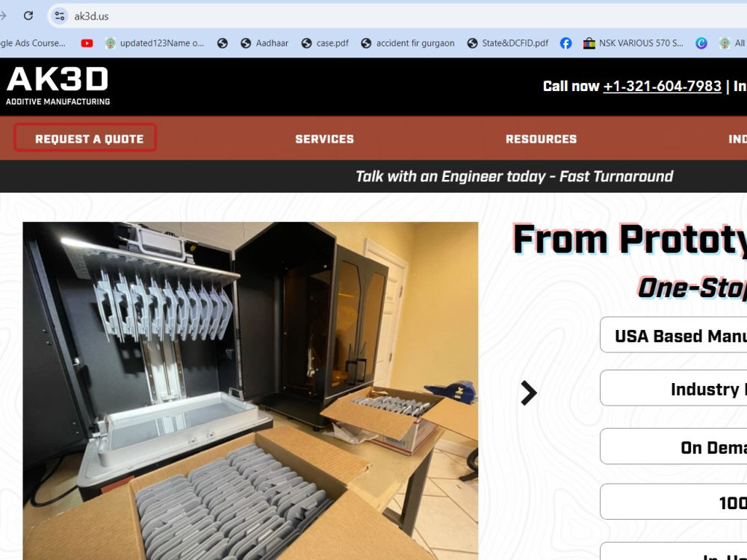Open the Services menu item
Viewport: 747px width, 560px height.
(x=324, y=139)
